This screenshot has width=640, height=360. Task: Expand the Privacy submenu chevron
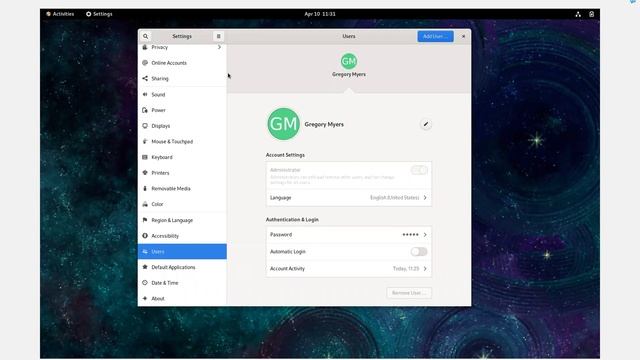click(x=219, y=47)
